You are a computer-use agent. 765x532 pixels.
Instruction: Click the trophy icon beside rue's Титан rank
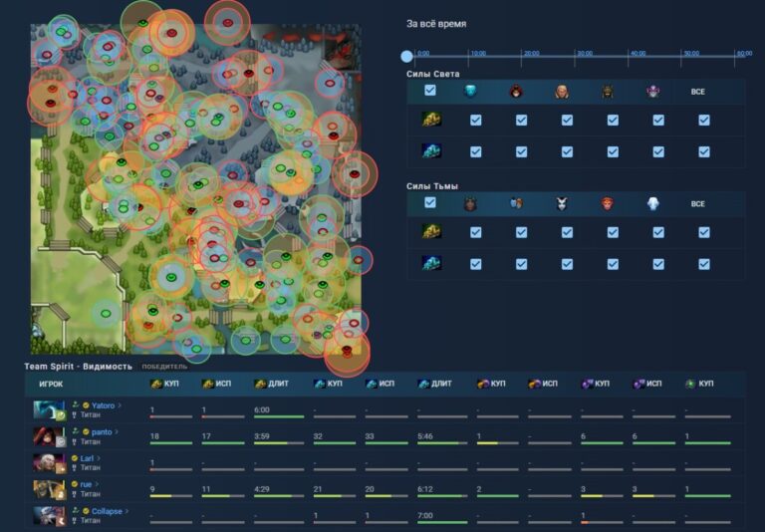(x=75, y=494)
